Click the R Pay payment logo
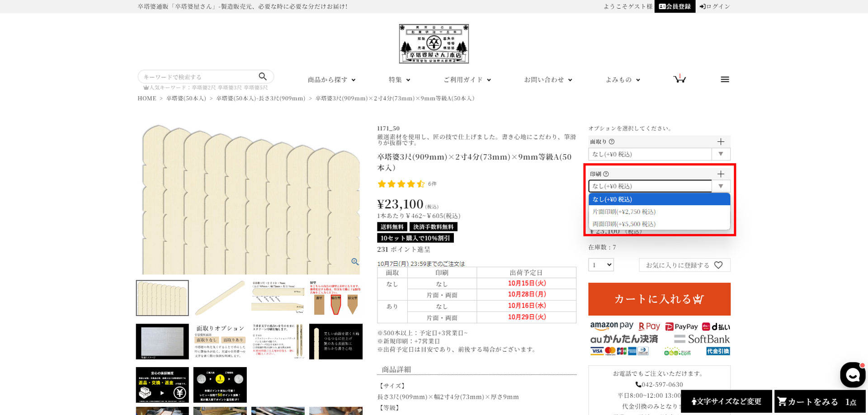Image resolution: width=868 pixels, height=415 pixels. 649,326
